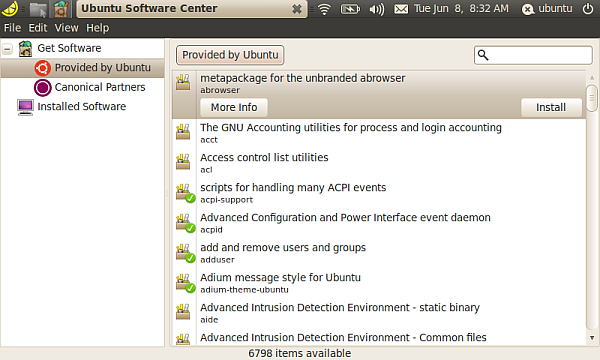The width and height of the screenshot is (600, 360).
Task: Click the acct package icon
Action: [183, 131]
